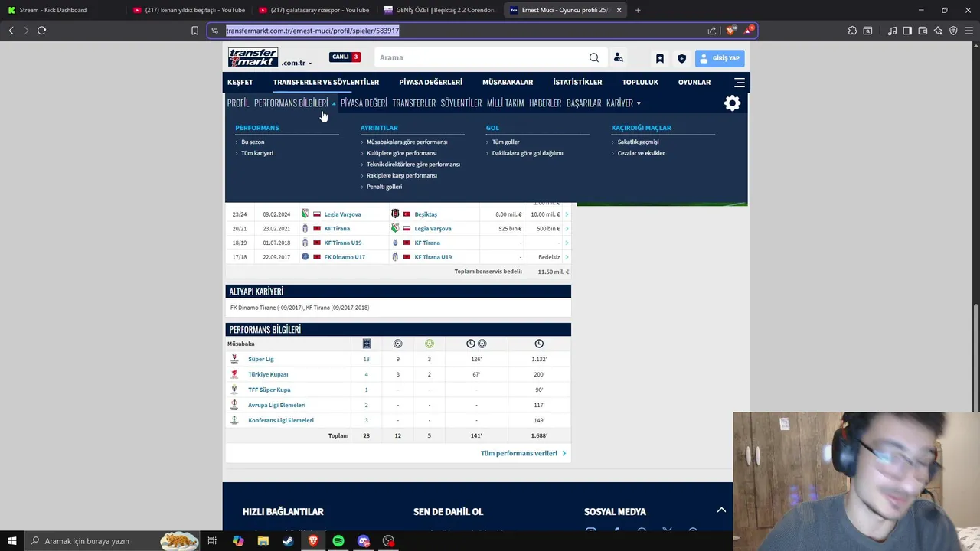
Task: Open the KEŞFET main menu
Action: 240,82
